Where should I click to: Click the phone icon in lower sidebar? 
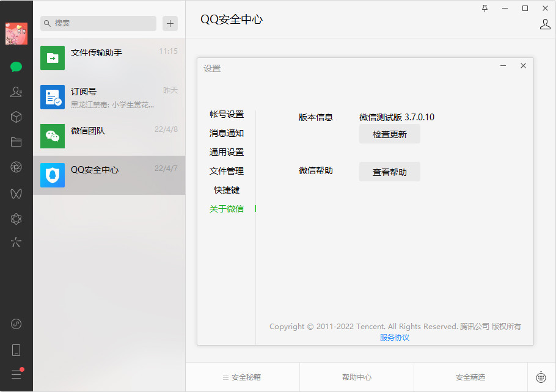(x=16, y=350)
